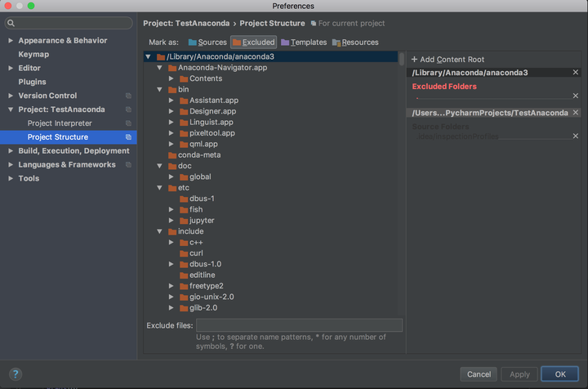Expand Appearance & Behavior settings
The height and width of the screenshot is (389, 588).
[11, 41]
